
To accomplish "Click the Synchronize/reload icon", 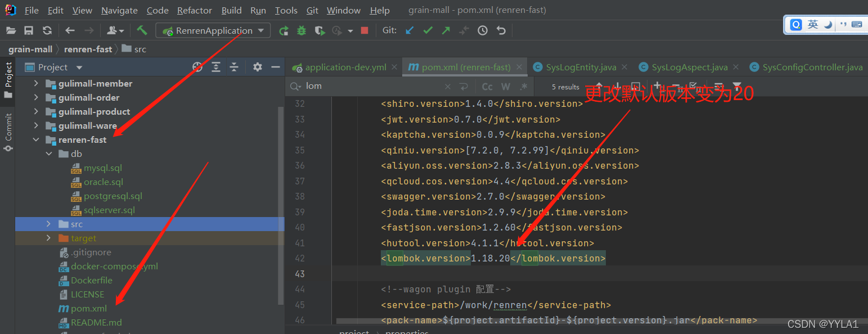I will tap(47, 30).
